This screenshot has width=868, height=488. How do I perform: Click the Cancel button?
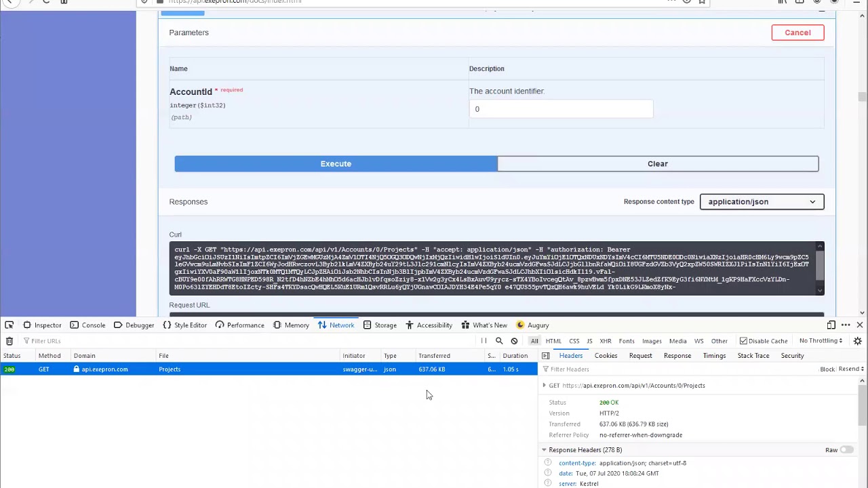797,33
